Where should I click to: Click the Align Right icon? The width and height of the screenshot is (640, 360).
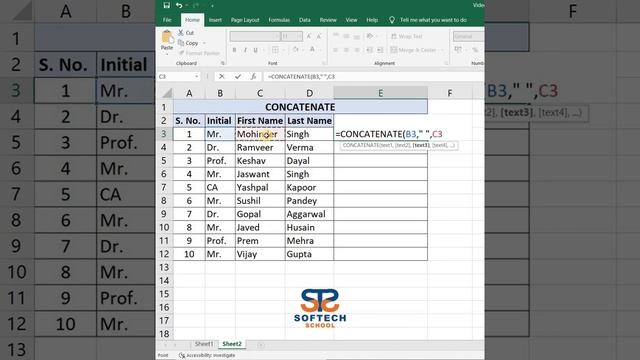click(356, 50)
